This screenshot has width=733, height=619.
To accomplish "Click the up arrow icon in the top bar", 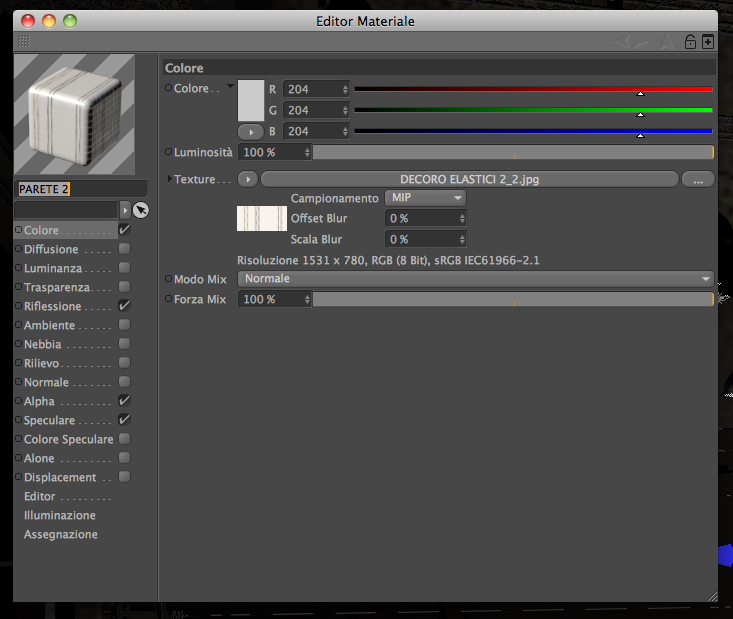I will (667, 42).
